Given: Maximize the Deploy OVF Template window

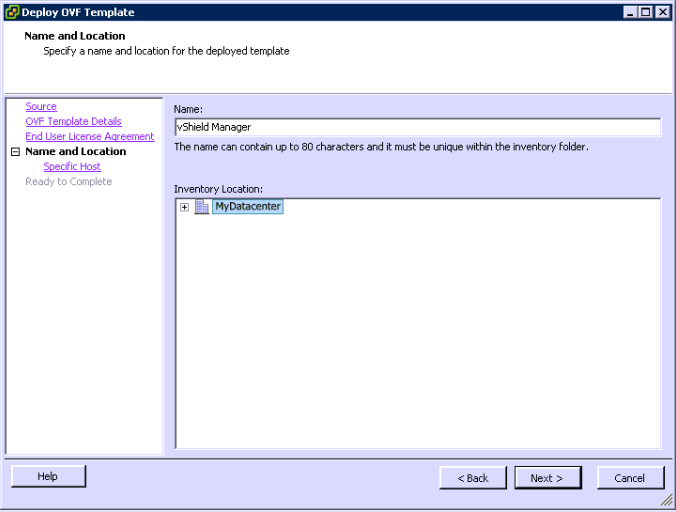Looking at the screenshot, I should (646, 12).
